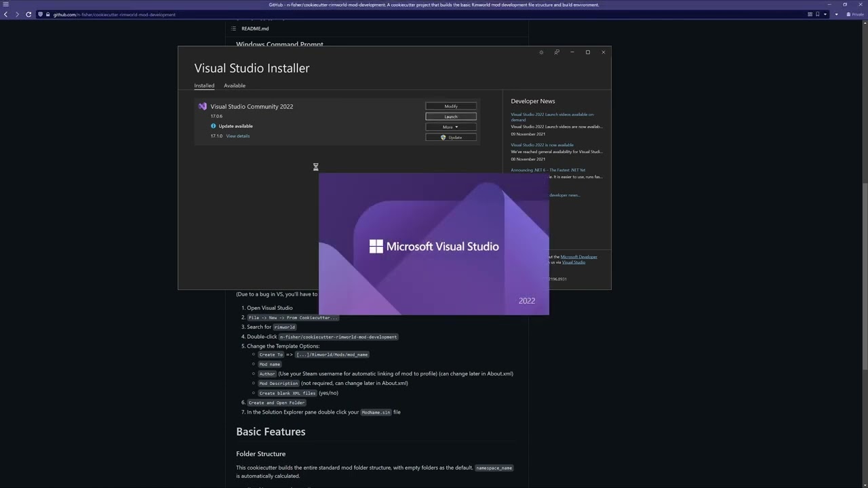Viewport: 868px width, 488px height.
Task: Click the 'Create blank XML files' code text
Action: pos(288,393)
